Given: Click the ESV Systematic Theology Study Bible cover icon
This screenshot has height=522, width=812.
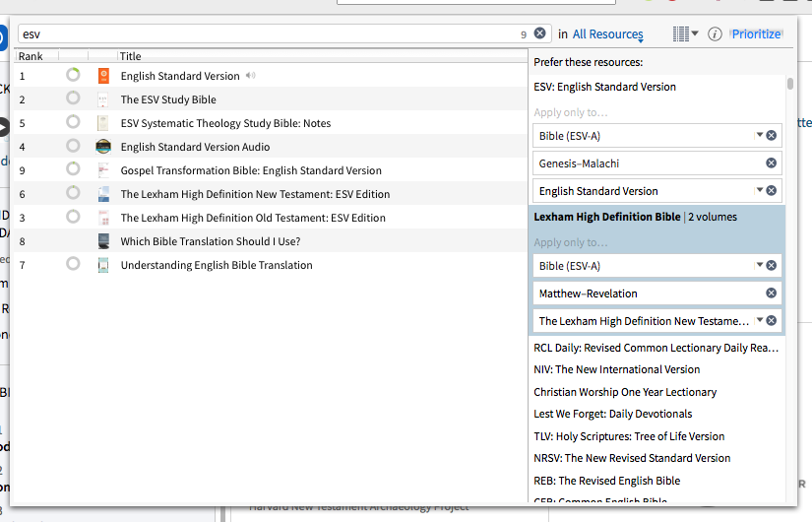Looking at the screenshot, I should [x=103, y=123].
